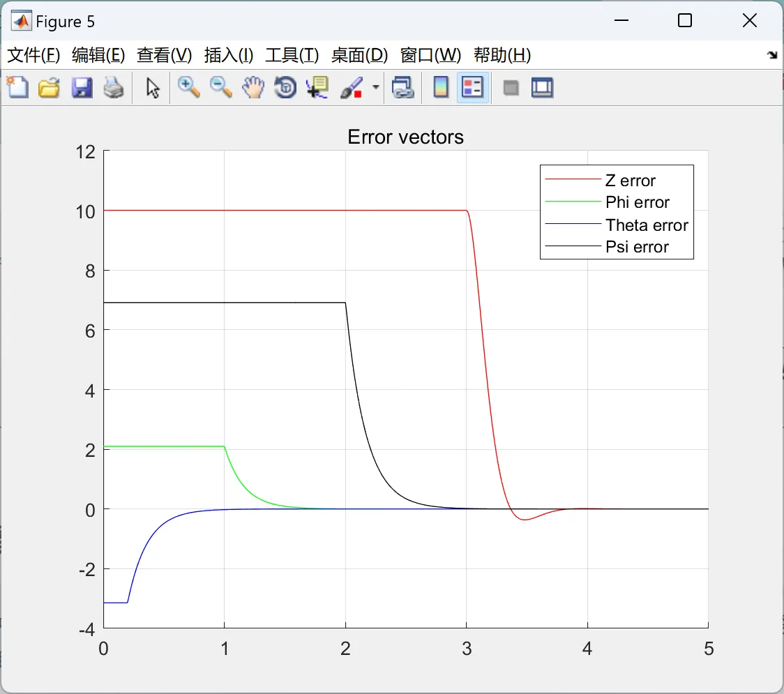Click the y-axis tick label 10
This screenshot has width=784, height=694.
click(86, 212)
